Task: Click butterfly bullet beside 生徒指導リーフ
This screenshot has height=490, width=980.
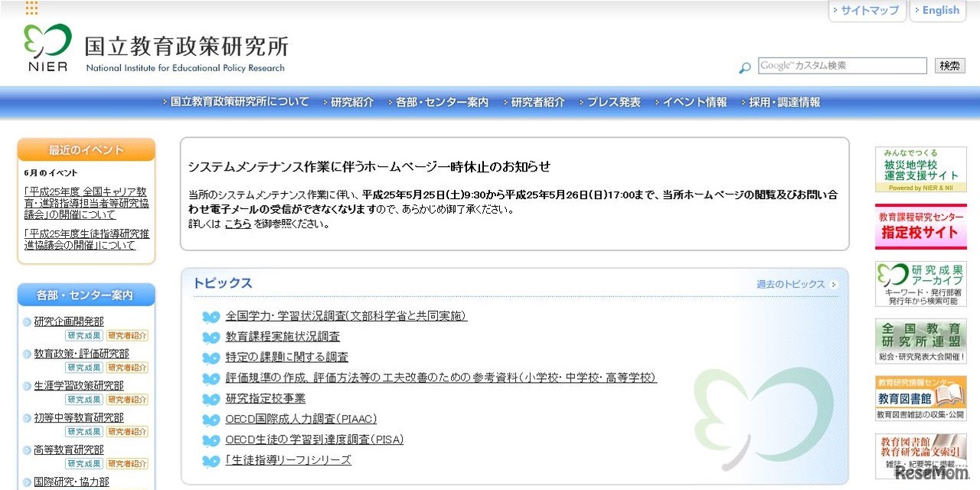Action: (x=211, y=462)
